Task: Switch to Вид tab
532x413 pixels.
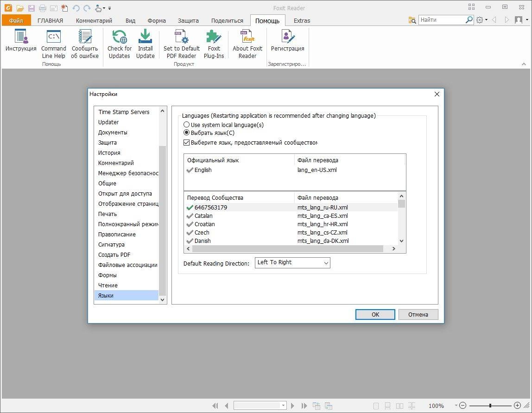Action: click(x=130, y=20)
